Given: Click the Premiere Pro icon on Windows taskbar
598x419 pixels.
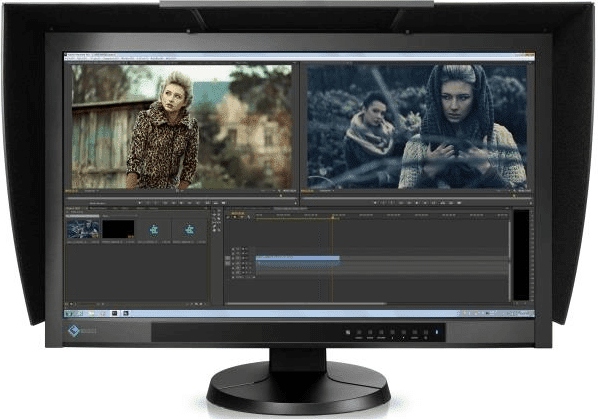Looking at the screenshot, I should point(114,313).
